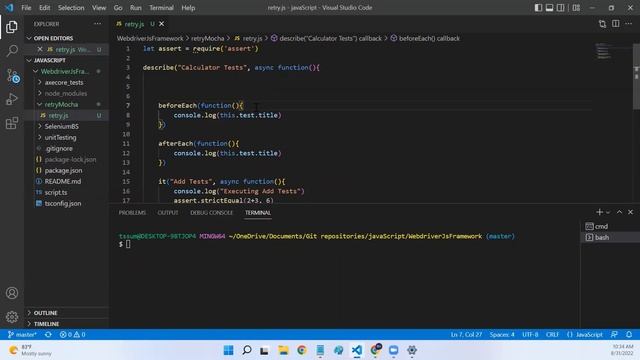640x360 pixels.
Task: Expand the axecore_tests folder
Action: click(67, 82)
